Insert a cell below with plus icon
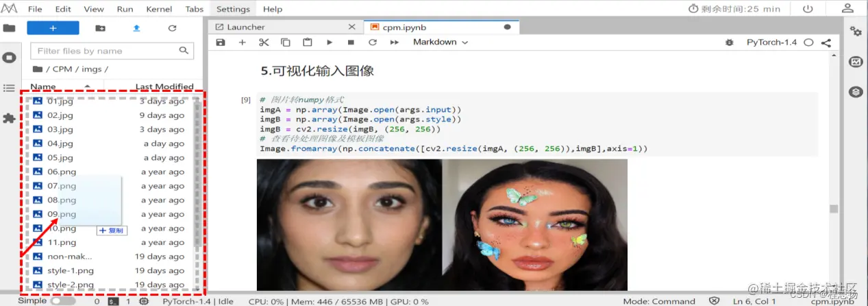868x306 pixels. (242, 42)
